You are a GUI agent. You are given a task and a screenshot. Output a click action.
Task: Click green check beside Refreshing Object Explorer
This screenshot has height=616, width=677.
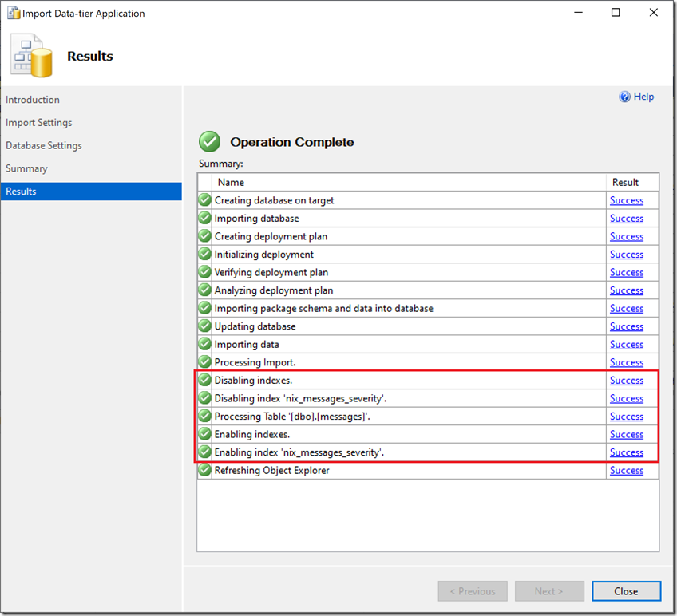pos(204,470)
